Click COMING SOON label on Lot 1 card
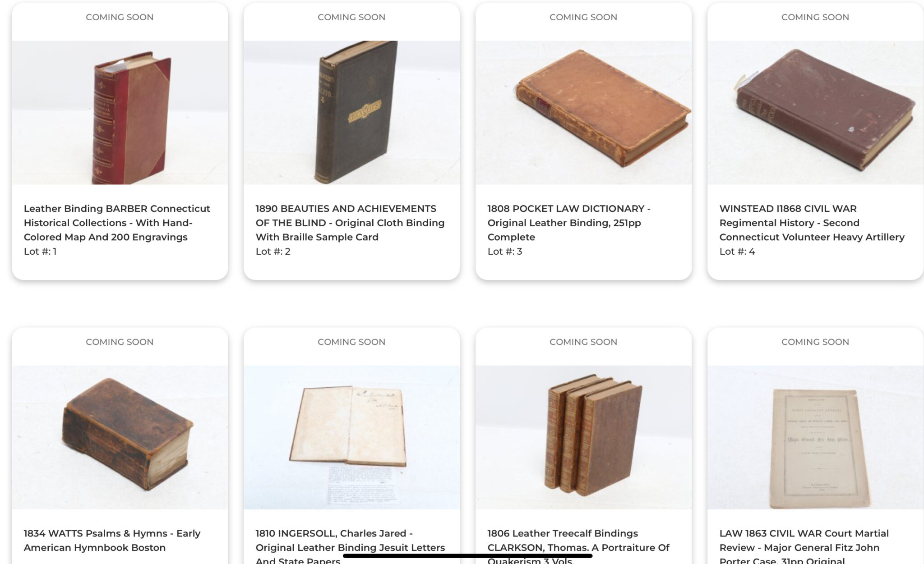The image size is (924, 564). (x=120, y=17)
